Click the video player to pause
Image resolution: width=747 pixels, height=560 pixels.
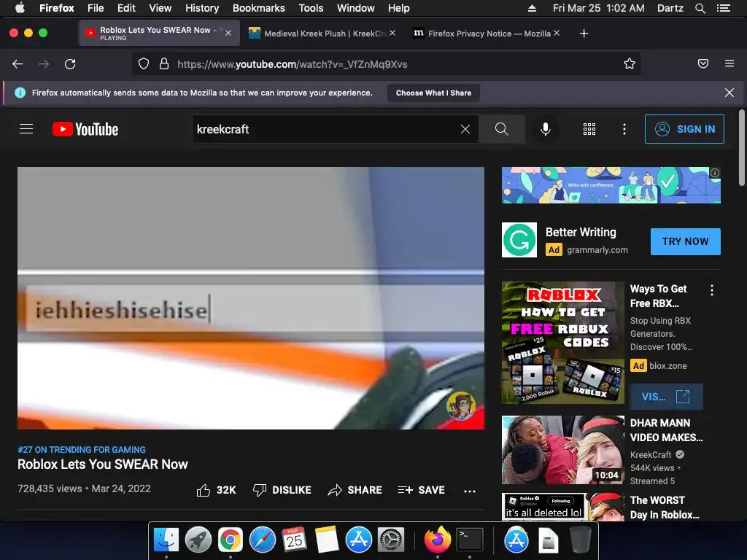pos(251,297)
